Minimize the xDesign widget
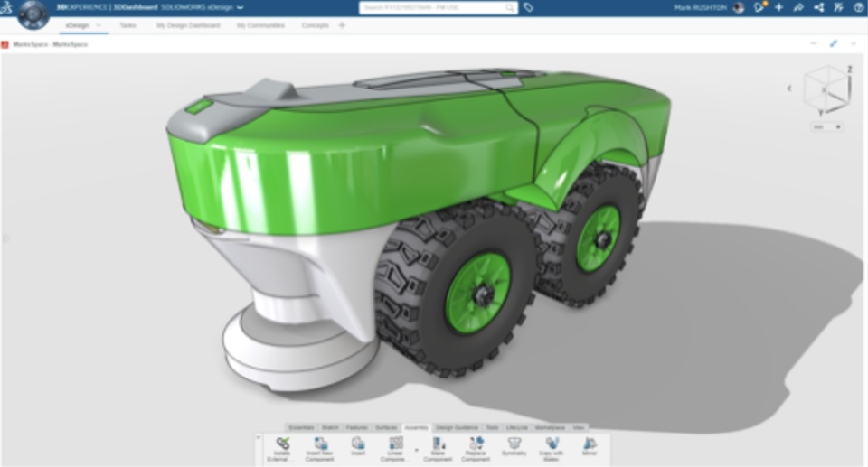 click(813, 43)
